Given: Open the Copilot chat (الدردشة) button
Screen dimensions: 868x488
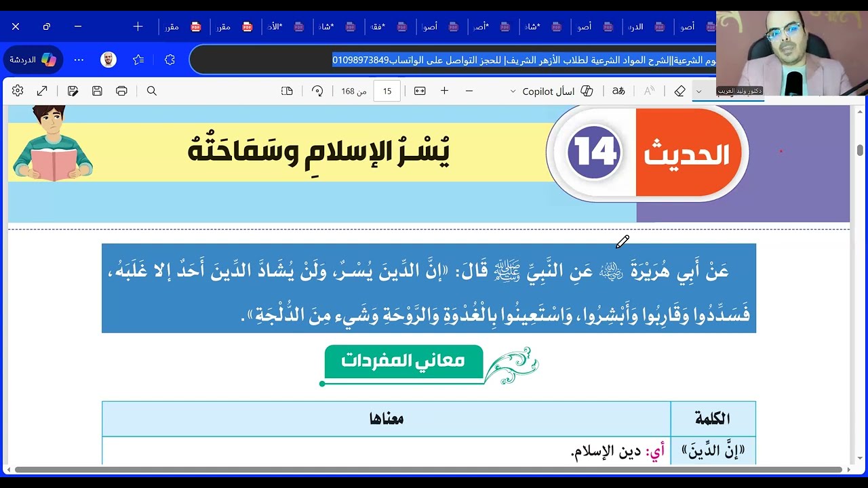Looking at the screenshot, I should [x=33, y=60].
